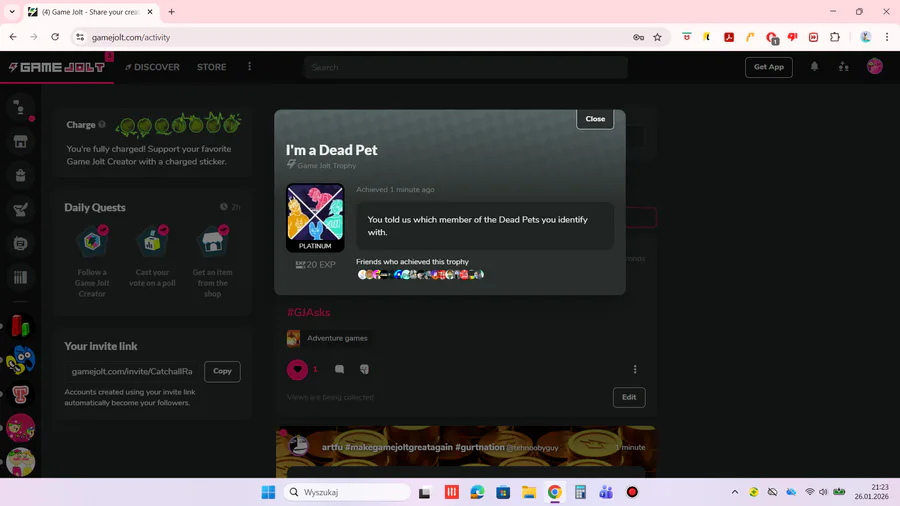Open the chat icon in the left sidebar
The height and width of the screenshot is (506, 900).
point(21,108)
